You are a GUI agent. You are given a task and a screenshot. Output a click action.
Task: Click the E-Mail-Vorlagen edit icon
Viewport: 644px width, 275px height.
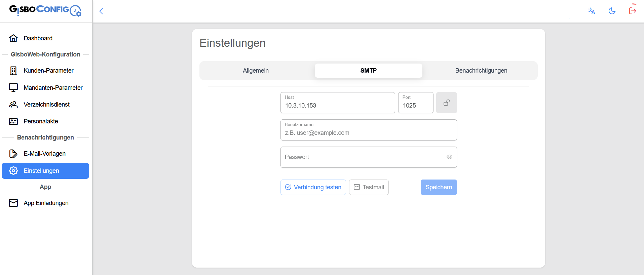tap(13, 154)
